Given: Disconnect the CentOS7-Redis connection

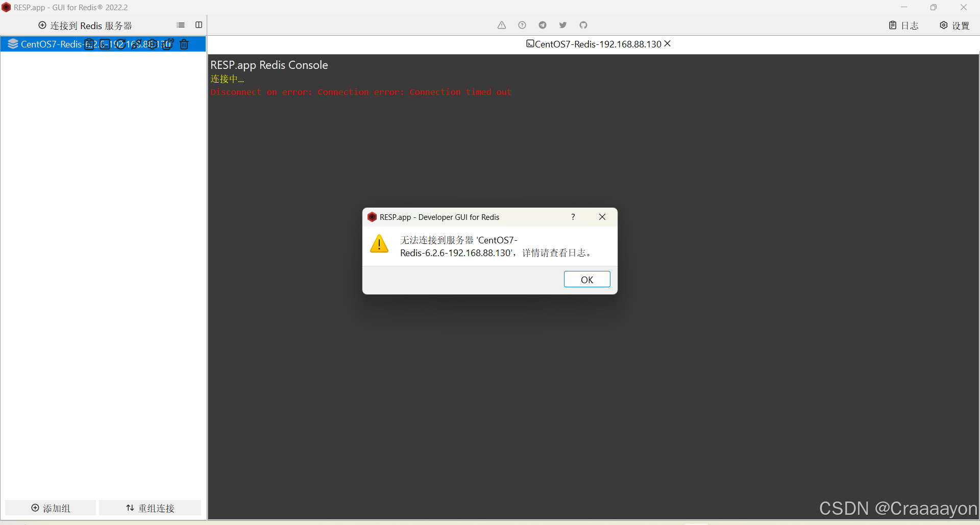Looking at the screenshot, I should 136,44.
